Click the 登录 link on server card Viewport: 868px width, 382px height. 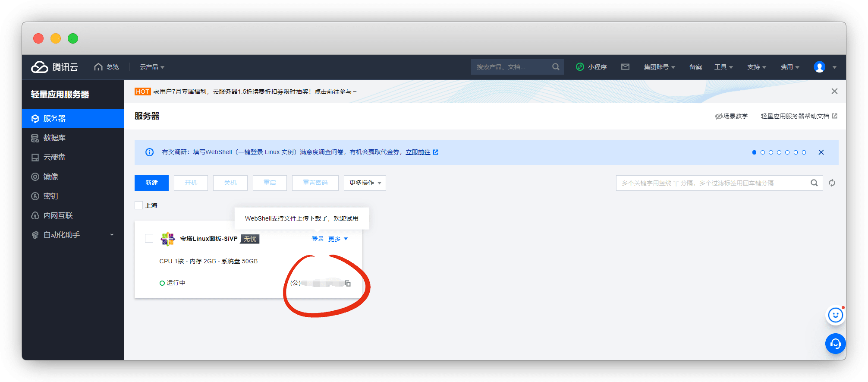coord(318,239)
